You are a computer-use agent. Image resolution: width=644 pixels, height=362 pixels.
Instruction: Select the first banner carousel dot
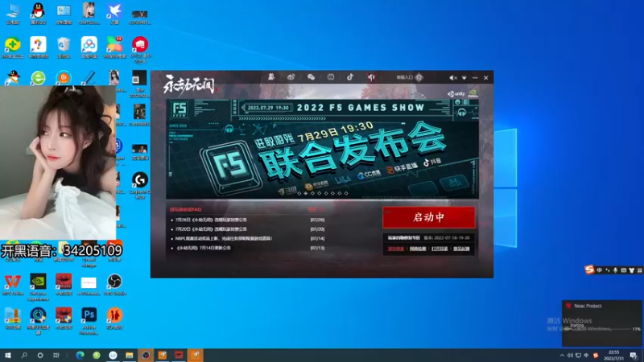(x=299, y=193)
